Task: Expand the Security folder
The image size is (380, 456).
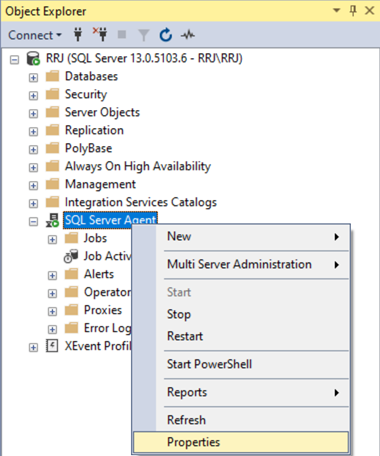Action: coord(33,96)
